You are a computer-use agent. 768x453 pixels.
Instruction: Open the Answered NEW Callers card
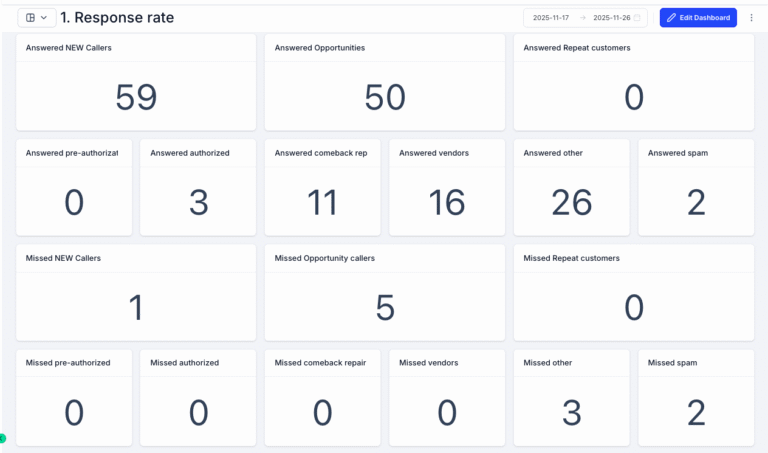click(x=136, y=84)
